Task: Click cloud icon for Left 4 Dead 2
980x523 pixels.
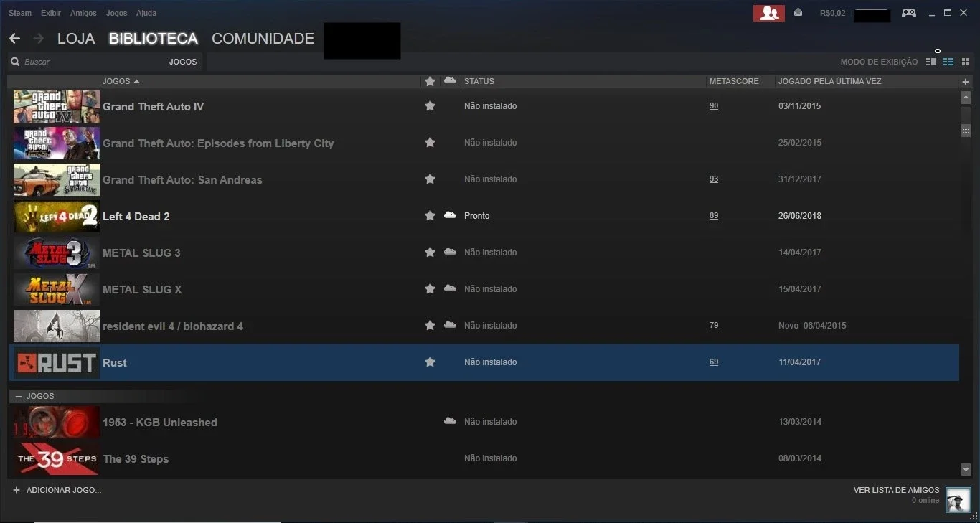Action: point(450,215)
